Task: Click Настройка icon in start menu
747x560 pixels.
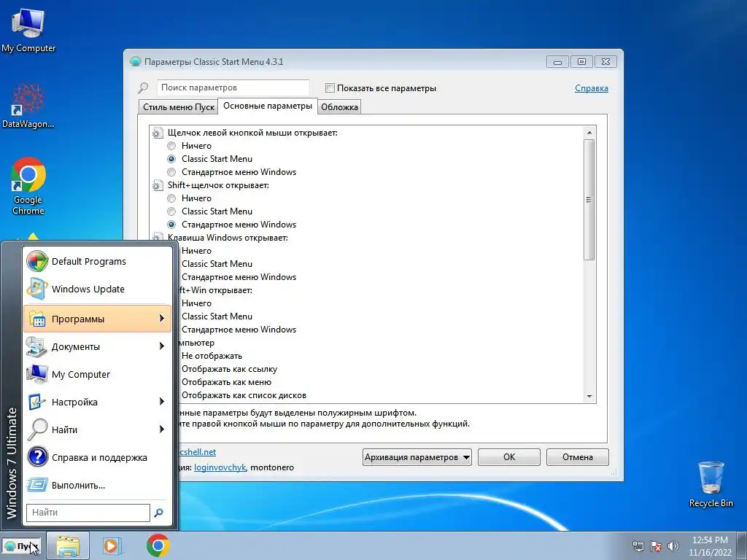Action: (37, 402)
